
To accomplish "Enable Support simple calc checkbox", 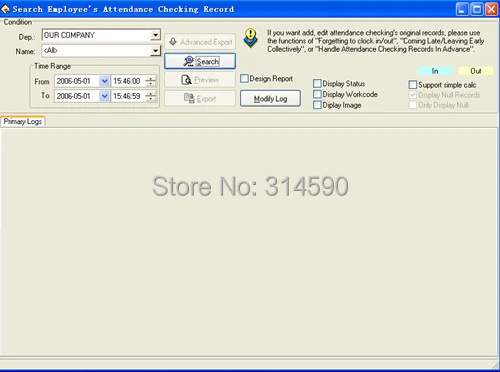I will coord(413,85).
